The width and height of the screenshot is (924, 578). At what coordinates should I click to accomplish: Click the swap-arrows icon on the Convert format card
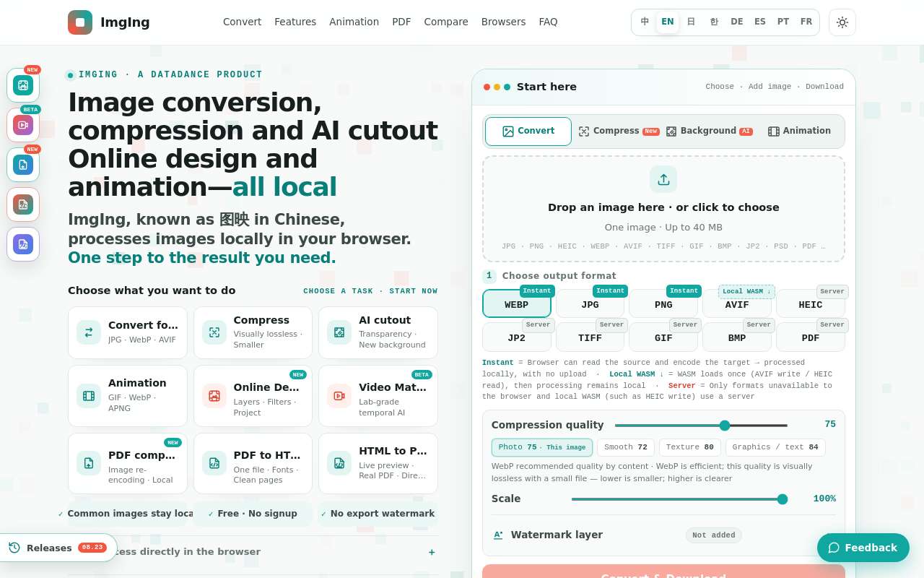[89, 332]
